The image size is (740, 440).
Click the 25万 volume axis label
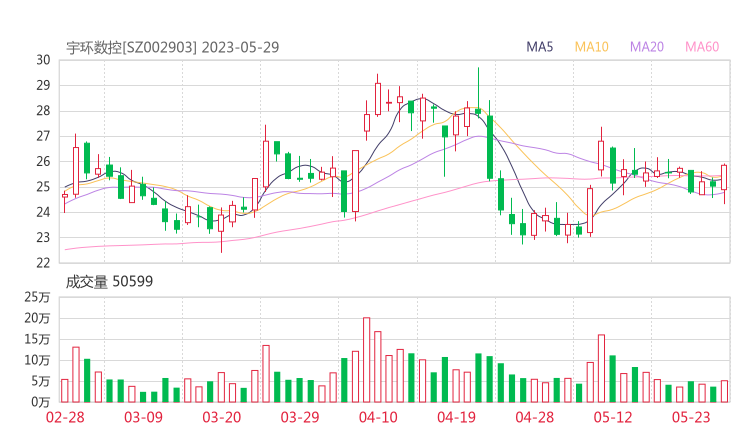(37, 297)
